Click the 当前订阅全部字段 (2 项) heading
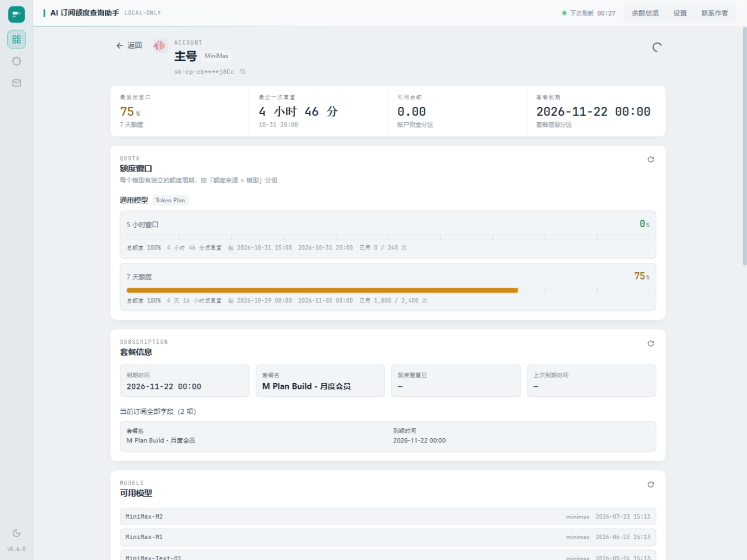 (x=158, y=412)
